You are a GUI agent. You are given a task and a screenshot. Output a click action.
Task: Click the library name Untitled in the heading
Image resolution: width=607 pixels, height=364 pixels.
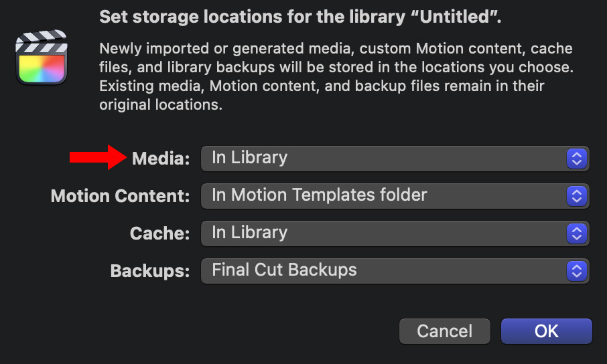coord(456,17)
